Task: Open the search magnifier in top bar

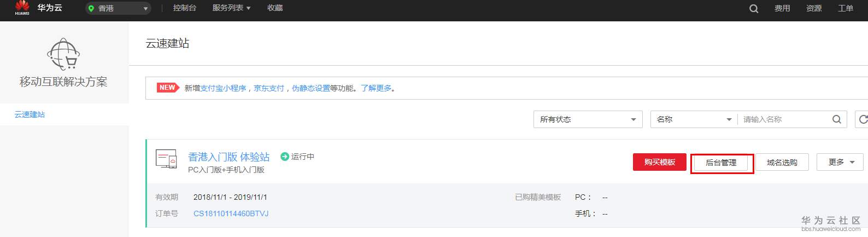Action: [754, 8]
